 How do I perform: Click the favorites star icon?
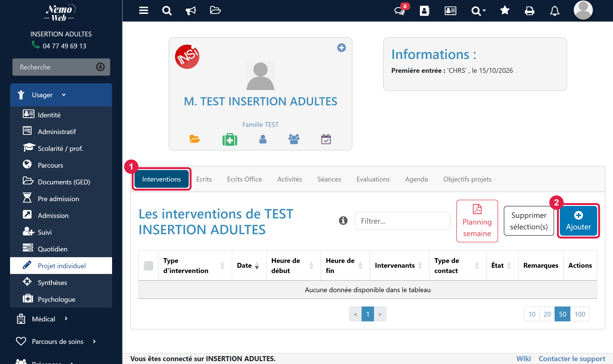point(505,10)
